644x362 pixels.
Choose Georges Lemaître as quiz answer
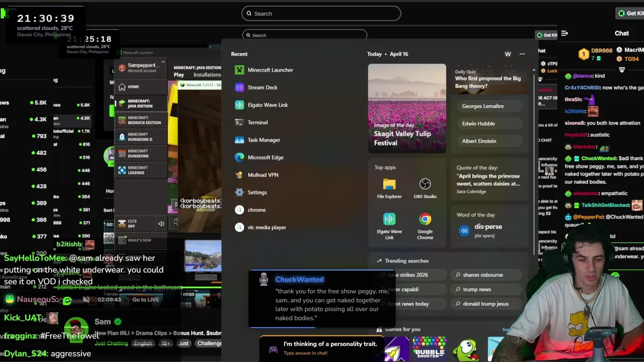[x=489, y=106]
